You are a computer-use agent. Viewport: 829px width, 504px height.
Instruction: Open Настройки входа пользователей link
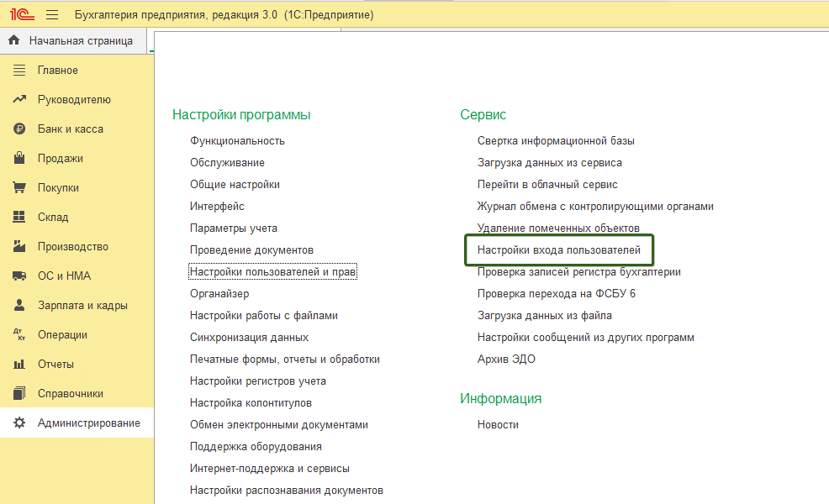point(559,249)
